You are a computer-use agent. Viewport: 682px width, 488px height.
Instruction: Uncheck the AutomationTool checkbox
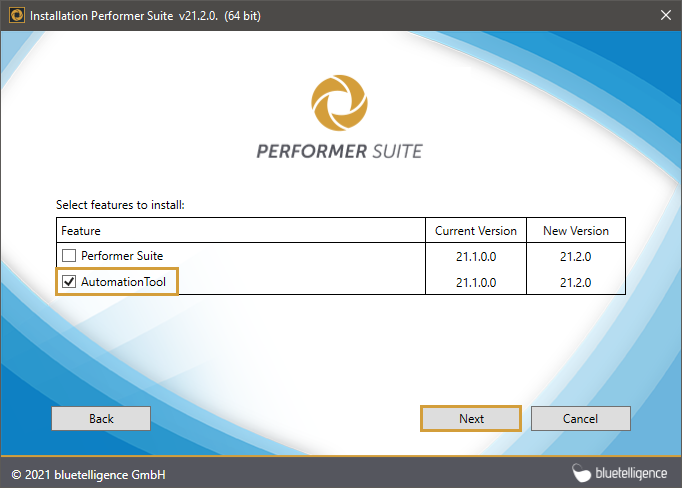[68, 283]
